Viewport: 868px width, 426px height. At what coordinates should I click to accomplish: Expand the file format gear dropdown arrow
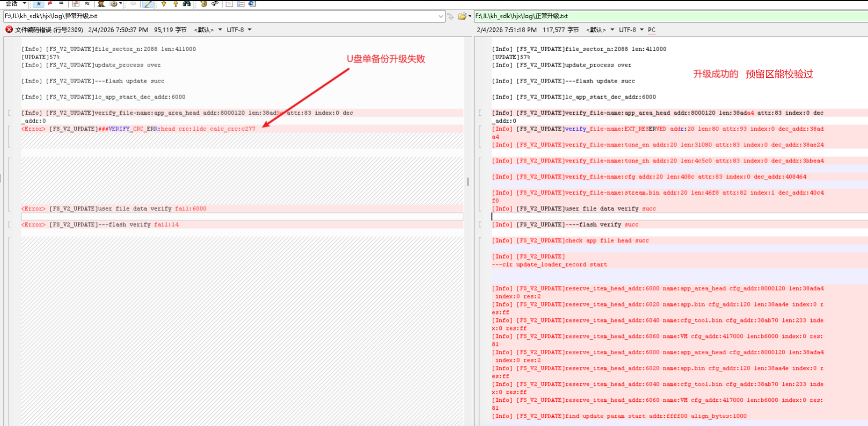[x=121, y=3]
